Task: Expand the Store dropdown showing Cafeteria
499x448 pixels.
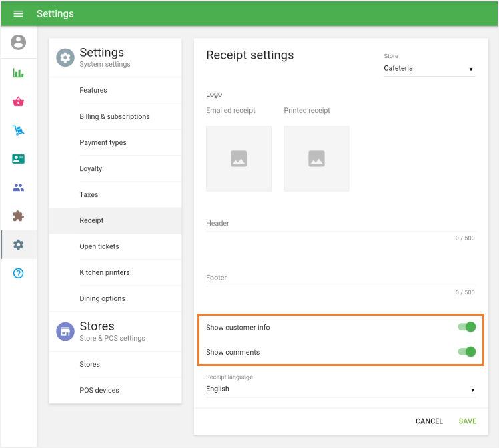Action: coord(429,69)
